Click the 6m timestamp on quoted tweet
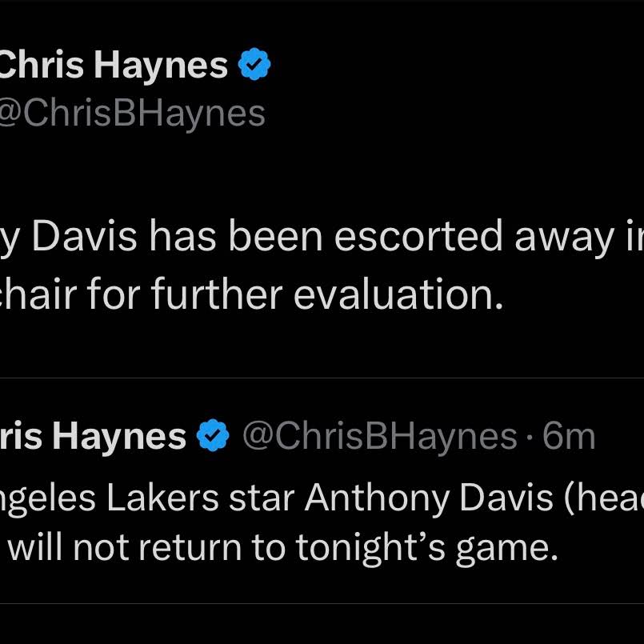The height and width of the screenshot is (644, 644). 569,437
